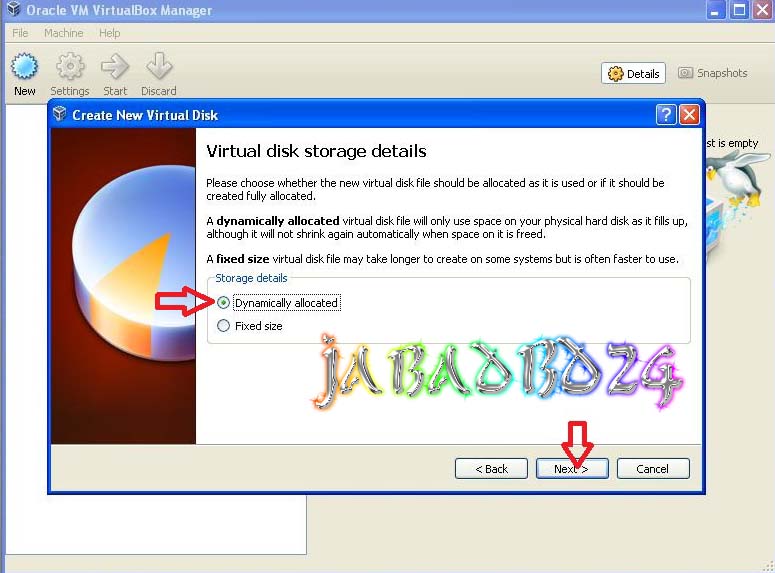Open the File menu
The height and width of the screenshot is (573, 775).
pyautogui.click(x=20, y=33)
